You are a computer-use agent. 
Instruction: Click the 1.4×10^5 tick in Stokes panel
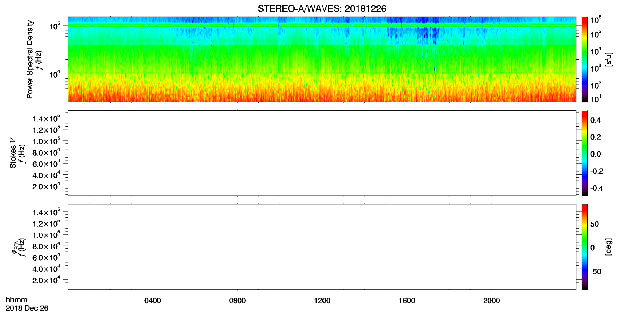(46, 118)
